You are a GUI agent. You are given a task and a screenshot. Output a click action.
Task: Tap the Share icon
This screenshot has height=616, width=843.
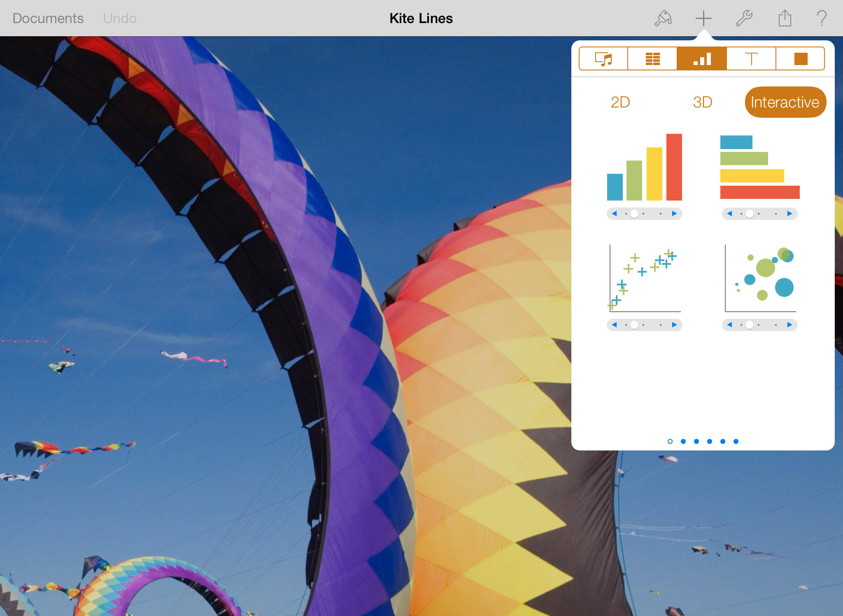point(785,19)
